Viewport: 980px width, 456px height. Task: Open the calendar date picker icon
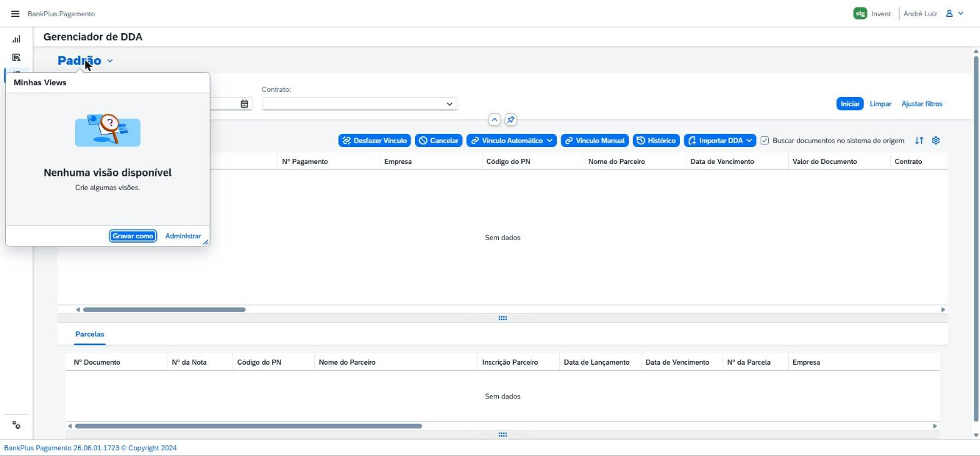244,104
